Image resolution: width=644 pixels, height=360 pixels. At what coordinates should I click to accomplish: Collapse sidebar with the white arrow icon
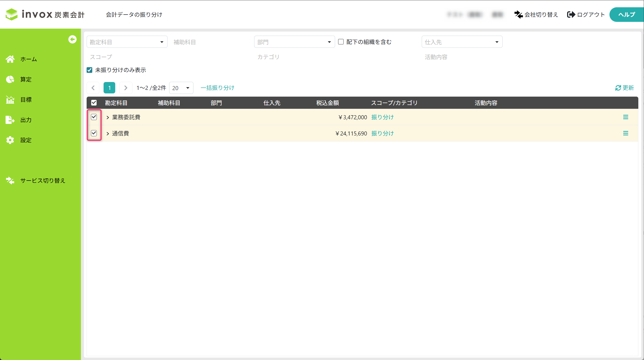tap(72, 39)
